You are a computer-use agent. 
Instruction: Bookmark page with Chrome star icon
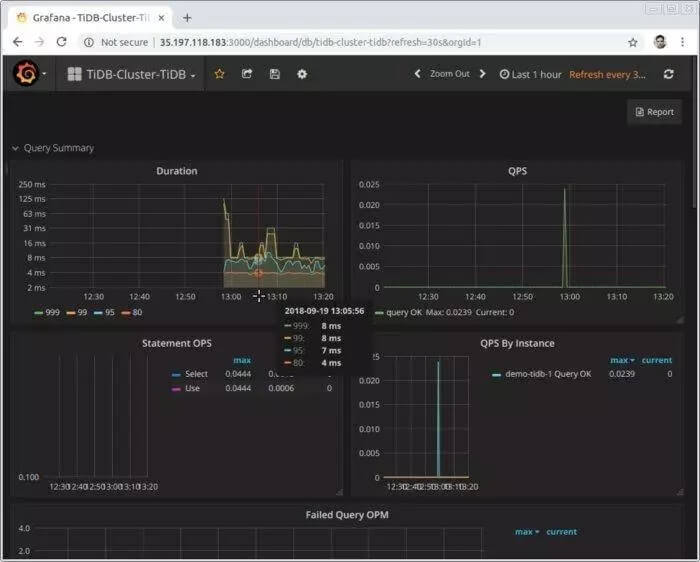pos(632,42)
